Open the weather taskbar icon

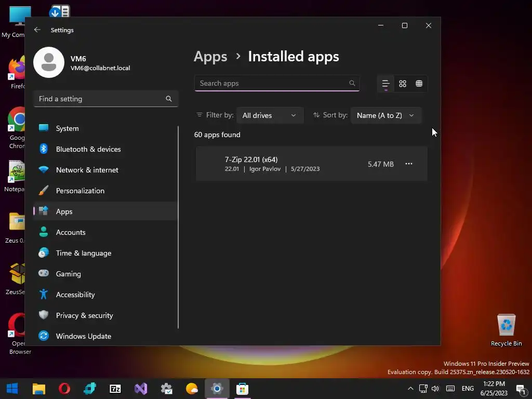click(192, 389)
